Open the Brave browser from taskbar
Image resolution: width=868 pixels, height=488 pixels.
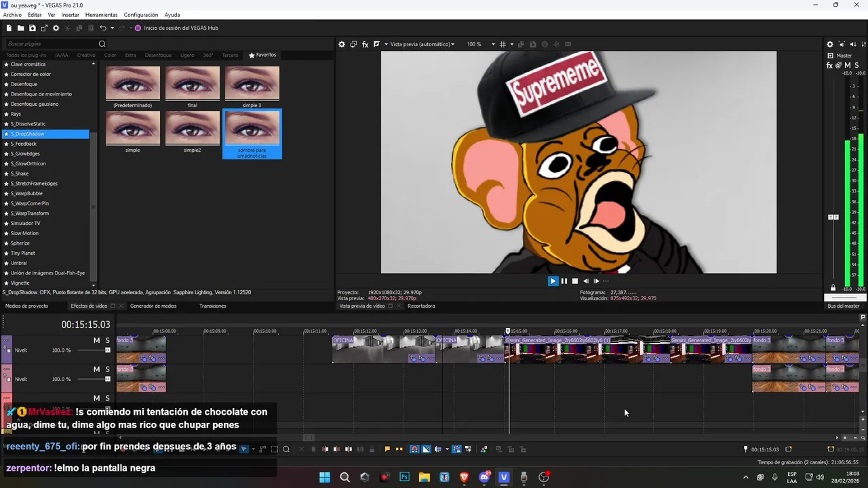[x=464, y=477]
